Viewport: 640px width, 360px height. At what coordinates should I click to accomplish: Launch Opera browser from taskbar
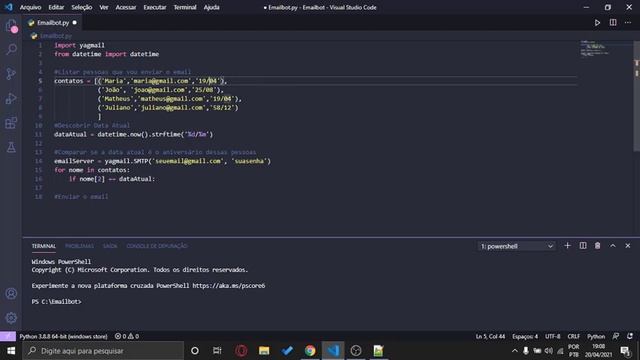(241, 351)
